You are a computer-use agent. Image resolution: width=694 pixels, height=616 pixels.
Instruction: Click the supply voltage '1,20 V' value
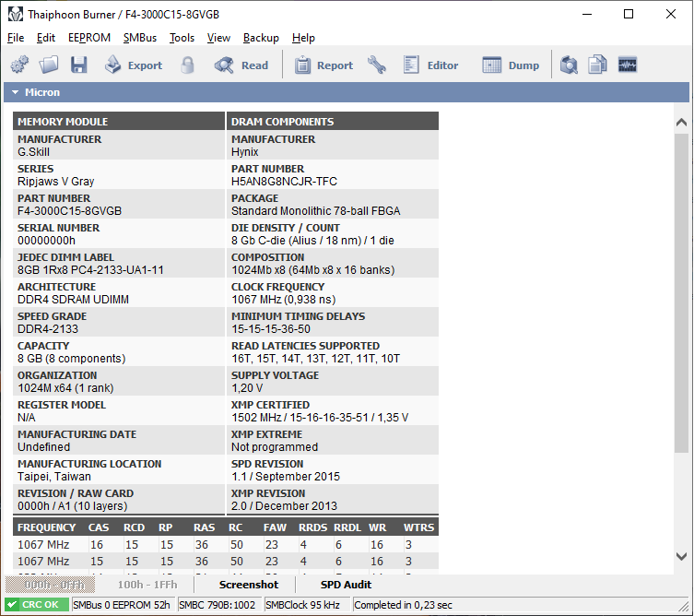click(247, 388)
